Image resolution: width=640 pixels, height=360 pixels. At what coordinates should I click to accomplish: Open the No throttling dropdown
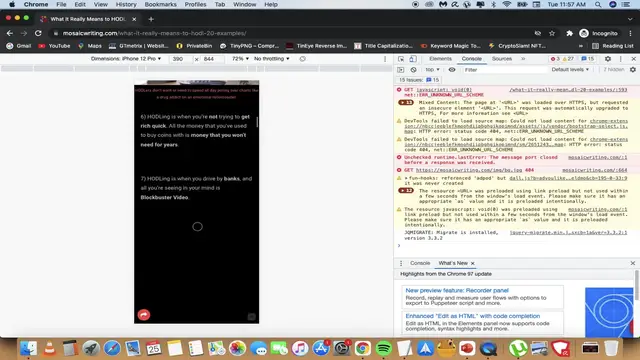(x=271, y=59)
